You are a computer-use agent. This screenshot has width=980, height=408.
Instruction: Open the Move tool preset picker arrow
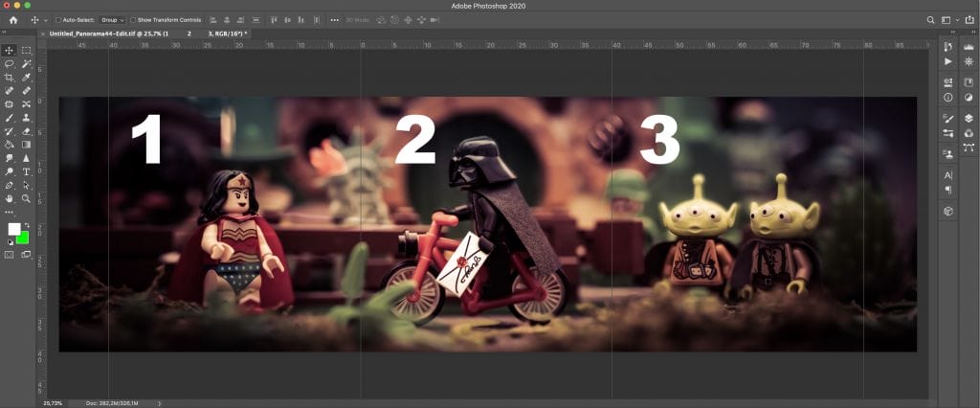tap(46, 21)
